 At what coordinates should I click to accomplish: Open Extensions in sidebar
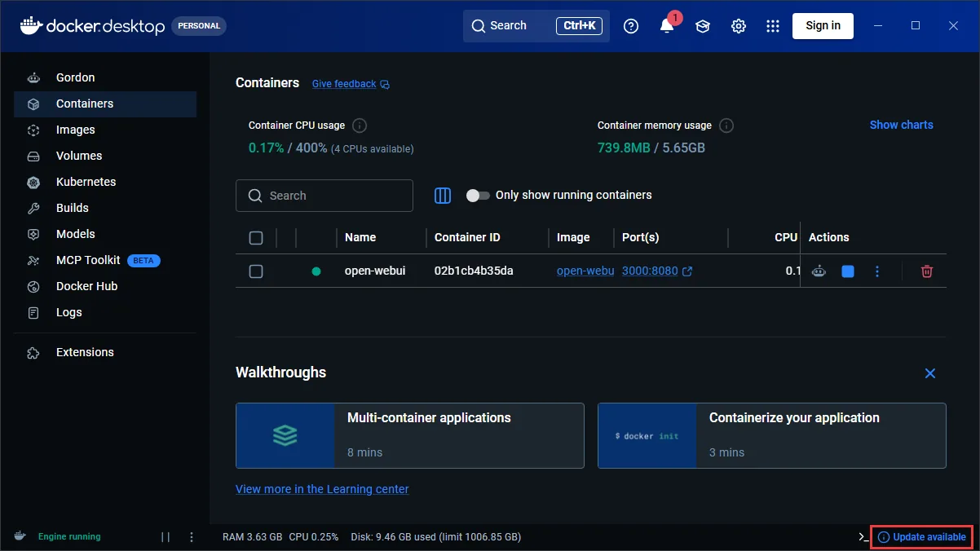click(x=105, y=352)
